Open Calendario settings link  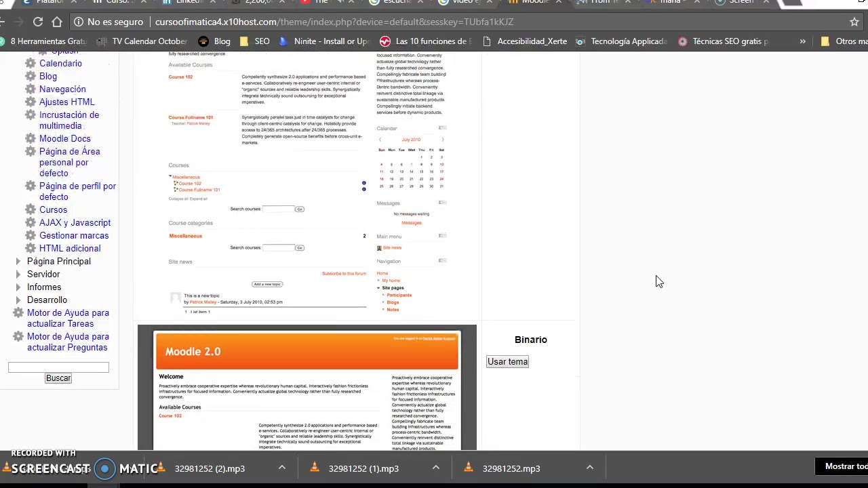(x=60, y=63)
